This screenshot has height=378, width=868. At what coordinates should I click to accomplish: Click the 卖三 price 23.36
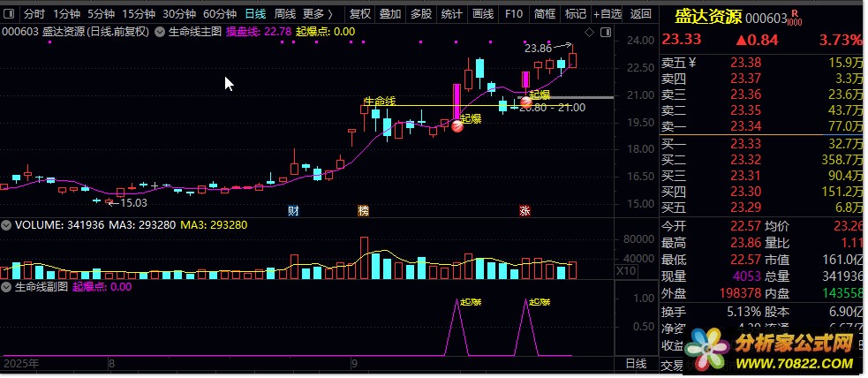(745, 94)
